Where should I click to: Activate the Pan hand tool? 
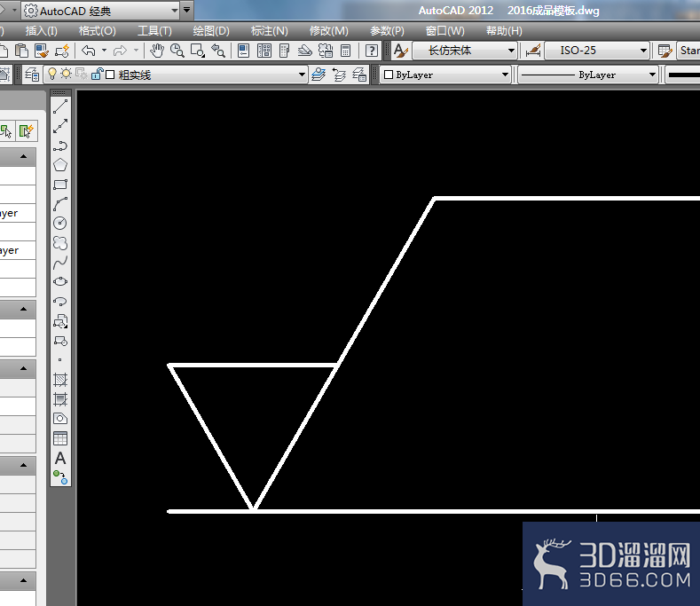[x=157, y=51]
